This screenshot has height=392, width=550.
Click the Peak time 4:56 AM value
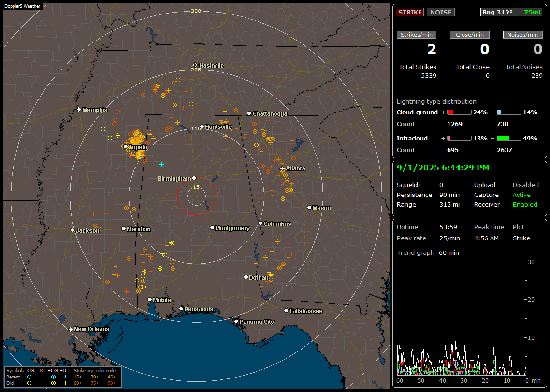[486, 238]
